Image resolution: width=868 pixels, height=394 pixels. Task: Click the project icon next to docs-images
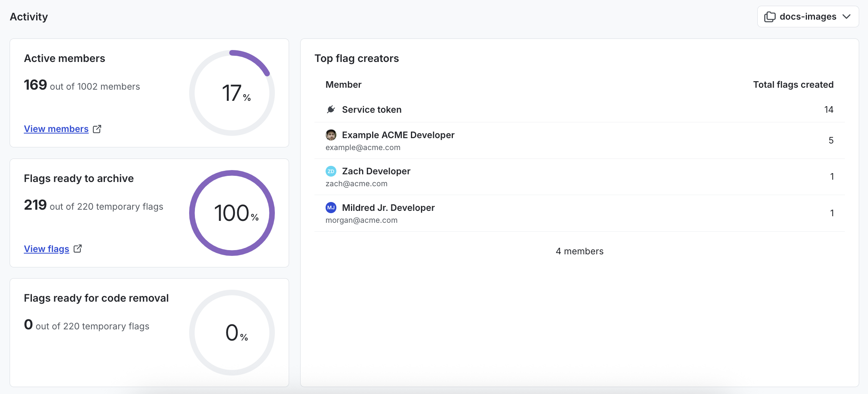(770, 17)
